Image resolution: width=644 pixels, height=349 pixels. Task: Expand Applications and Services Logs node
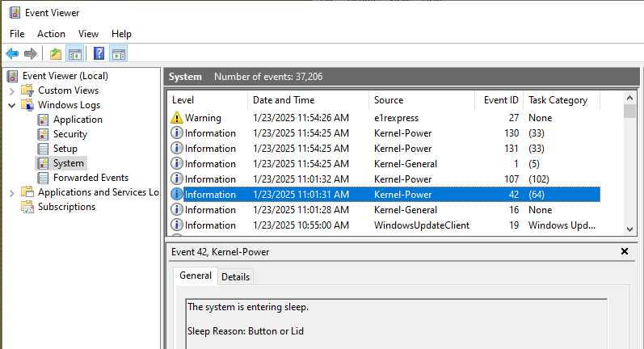tap(11, 192)
